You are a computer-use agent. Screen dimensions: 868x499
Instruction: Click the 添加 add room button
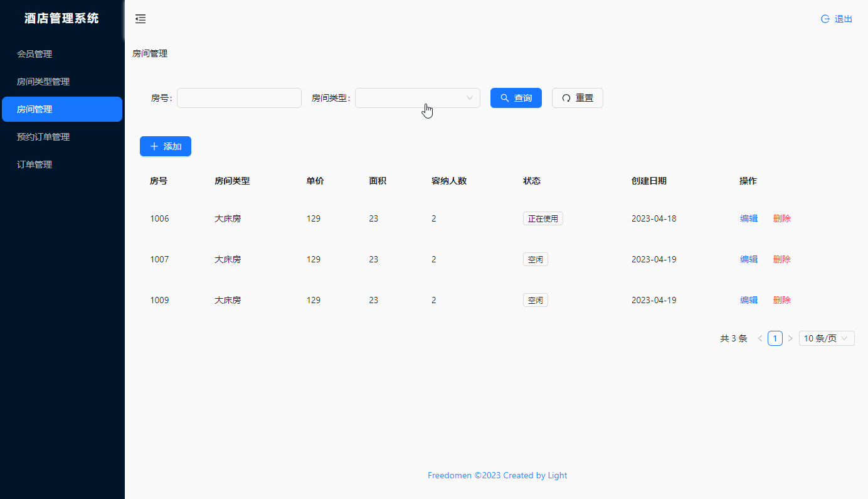pyautogui.click(x=166, y=146)
